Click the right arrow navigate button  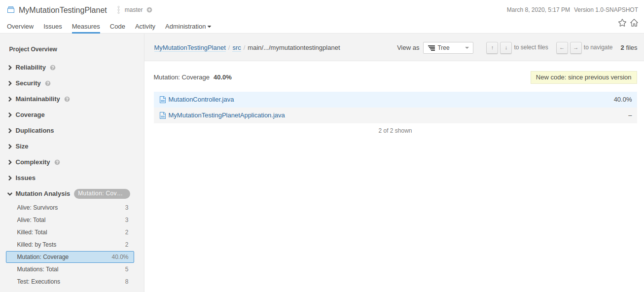pos(576,48)
